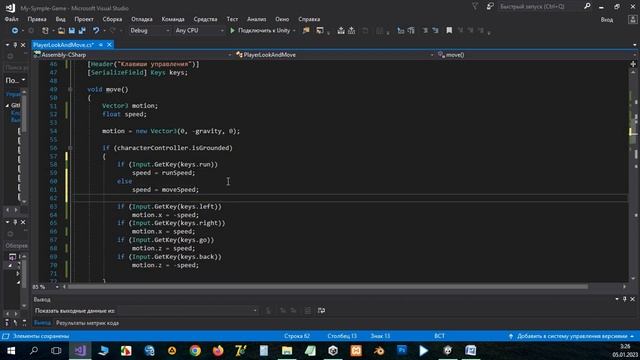640x360 pixels.
Task: Open the Правка menu
Action: [x=37, y=19]
